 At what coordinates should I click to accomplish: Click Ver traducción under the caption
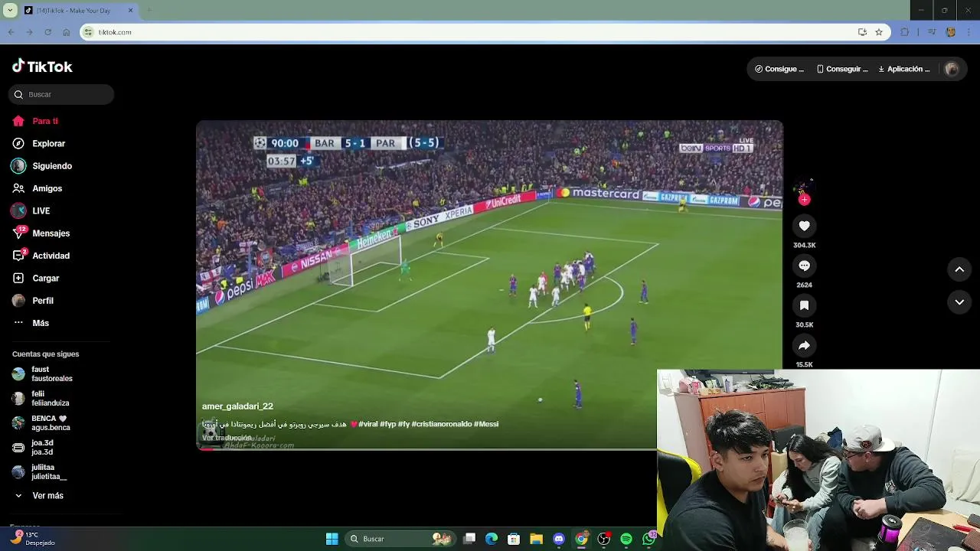point(227,438)
